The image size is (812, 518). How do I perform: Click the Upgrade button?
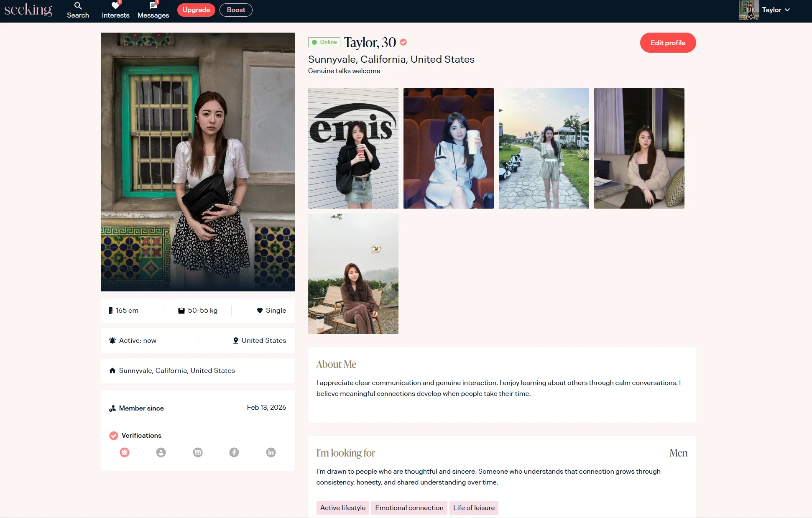point(196,10)
